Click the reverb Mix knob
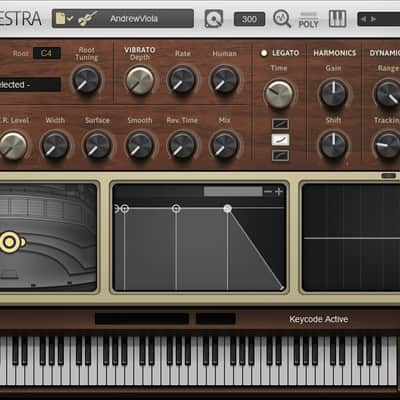The height and width of the screenshot is (400, 400). click(x=224, y=145)
